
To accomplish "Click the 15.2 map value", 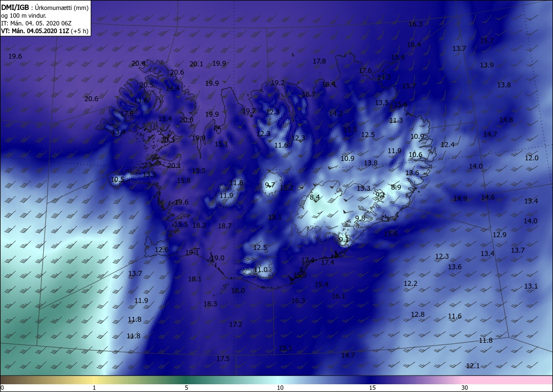I will [x=286, y=188].
